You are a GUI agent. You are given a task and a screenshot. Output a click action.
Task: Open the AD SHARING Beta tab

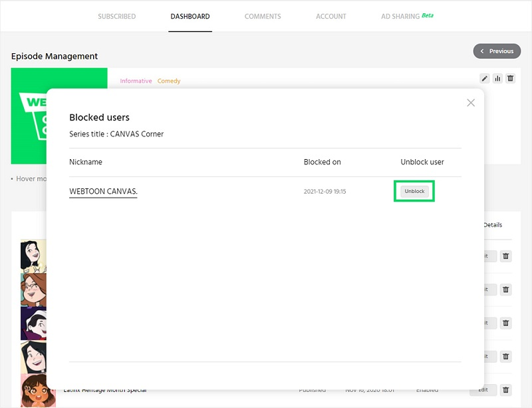pyautogui.click(x=407, y=16)
